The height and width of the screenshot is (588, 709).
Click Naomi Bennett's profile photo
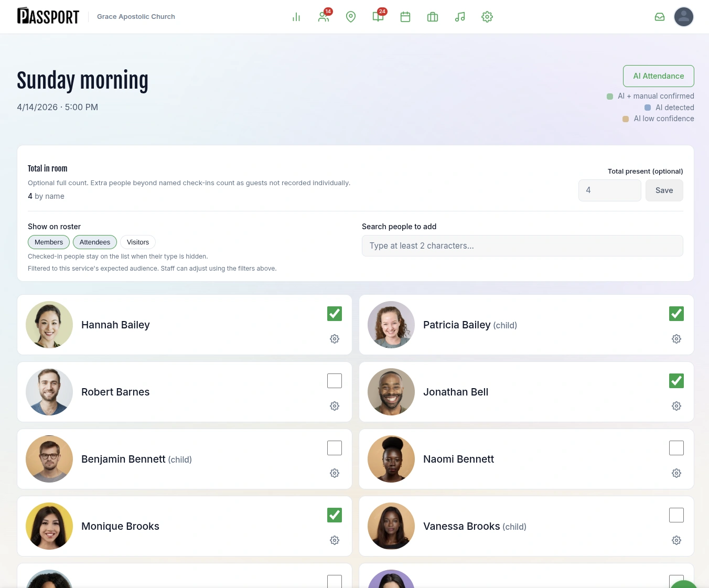[x=391, y=459]
